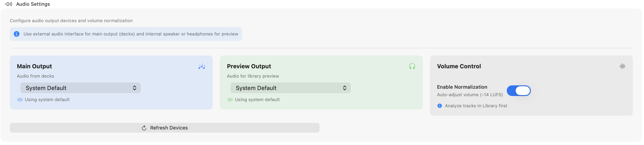The image size is (644, 145).
Task: Select the Main Output panel header
Action: click(x=35, y=66)
